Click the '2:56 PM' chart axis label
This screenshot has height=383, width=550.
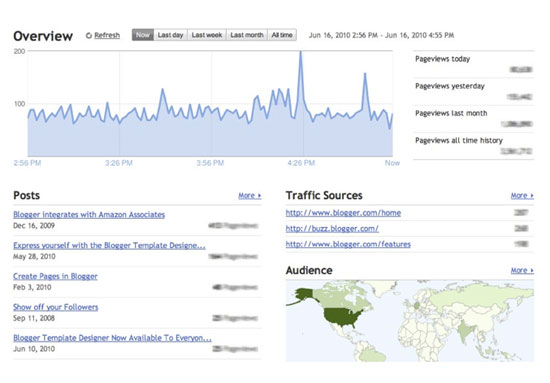click(27, 163)
